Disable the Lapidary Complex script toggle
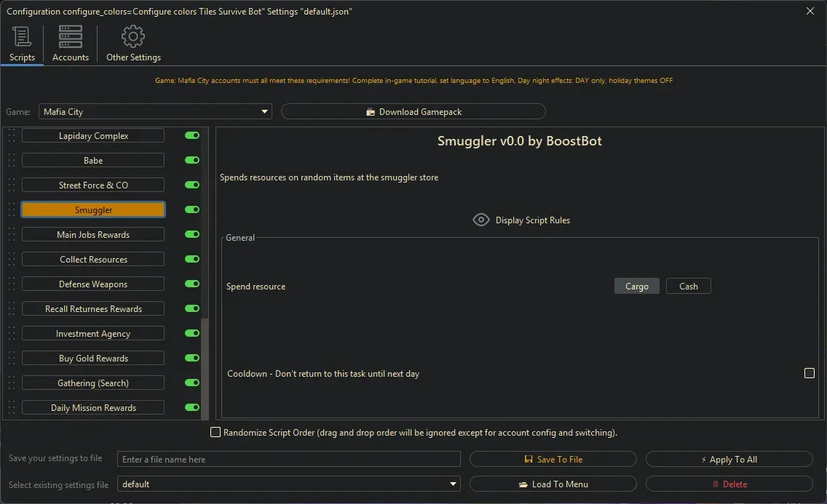The width and height of the screenshot is (827, 504). (x=192, y=136)
